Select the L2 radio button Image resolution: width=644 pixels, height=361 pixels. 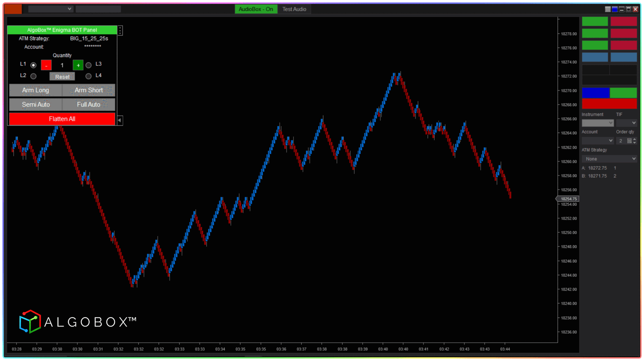pos(34,76)
